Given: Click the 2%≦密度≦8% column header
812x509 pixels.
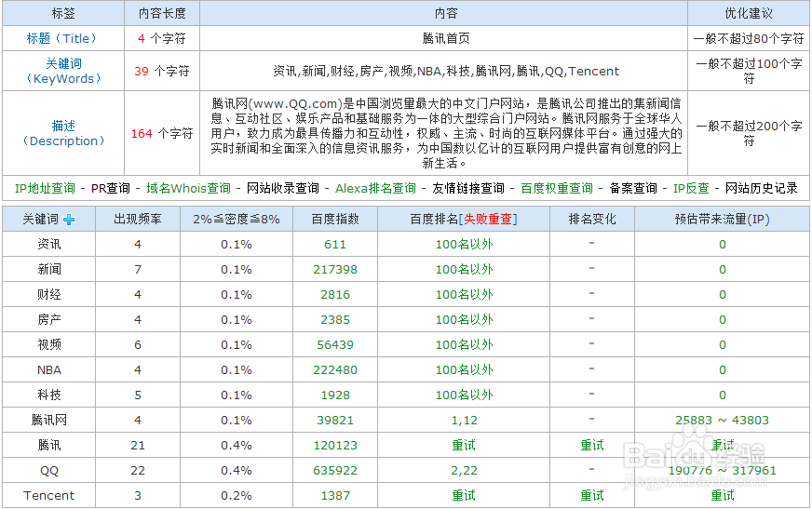Looking at the screenshot, I should (x=237, y=220).
